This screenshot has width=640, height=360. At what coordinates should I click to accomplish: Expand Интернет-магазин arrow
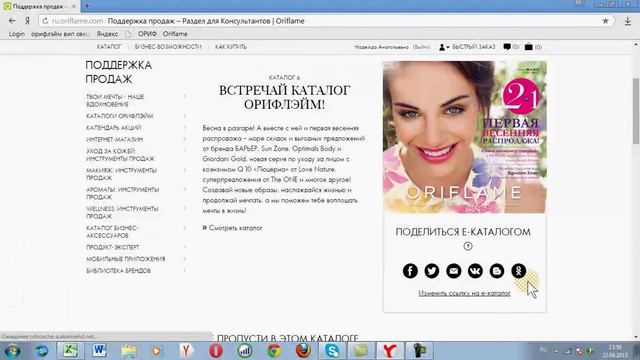click(x=184, y=139)
